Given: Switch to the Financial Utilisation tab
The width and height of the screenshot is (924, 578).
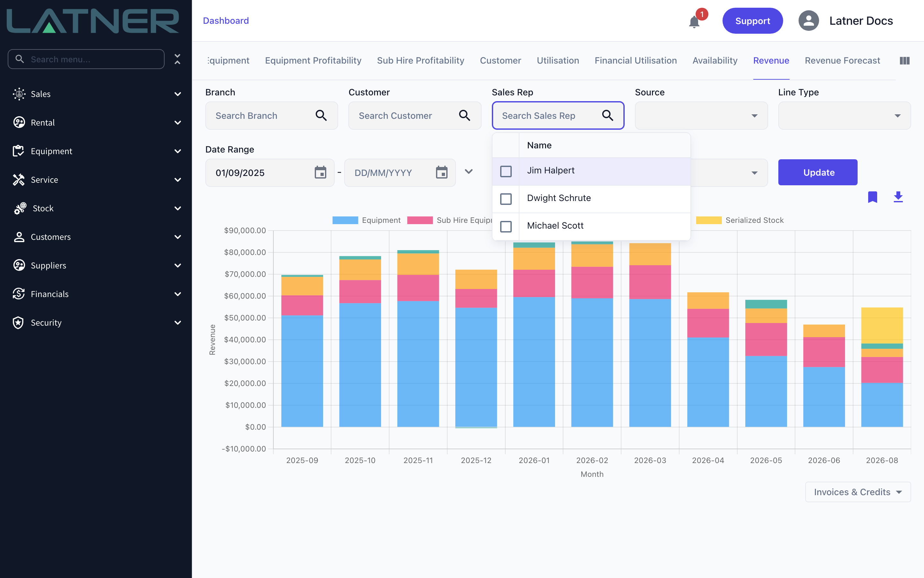Looking at the screenshot, I should click(x=636, y=60).
